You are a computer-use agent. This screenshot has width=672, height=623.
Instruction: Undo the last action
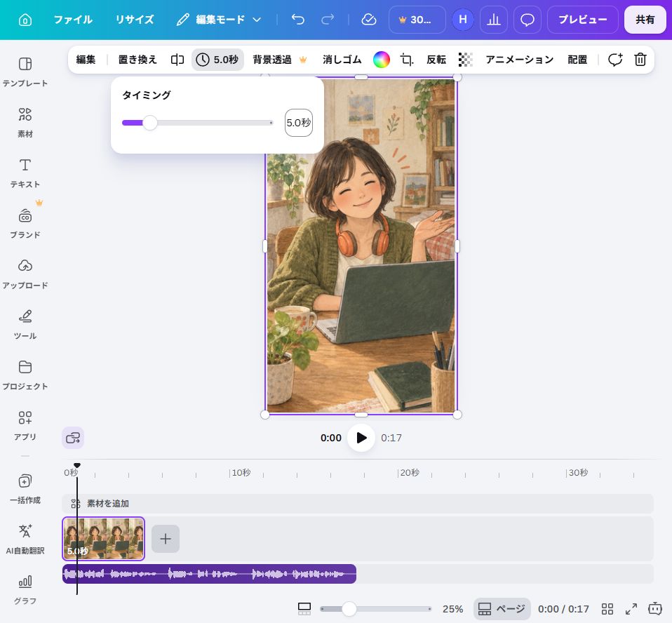coord(298,20)
